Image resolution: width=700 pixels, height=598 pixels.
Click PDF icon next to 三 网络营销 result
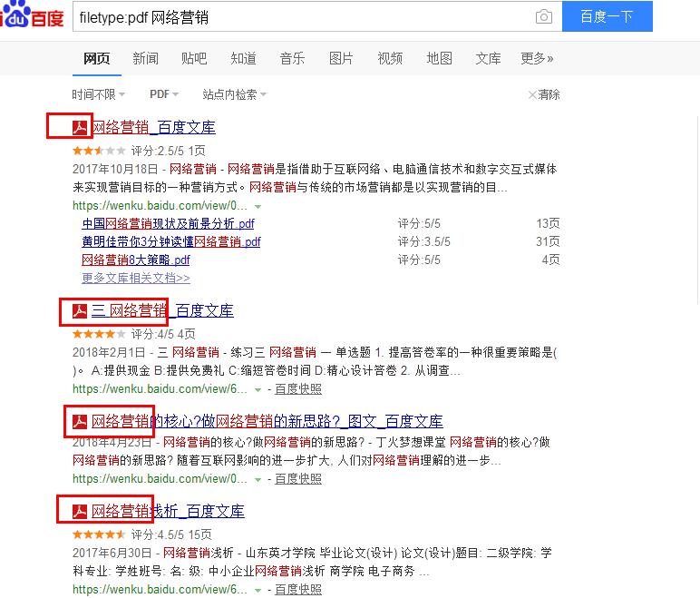80,311
